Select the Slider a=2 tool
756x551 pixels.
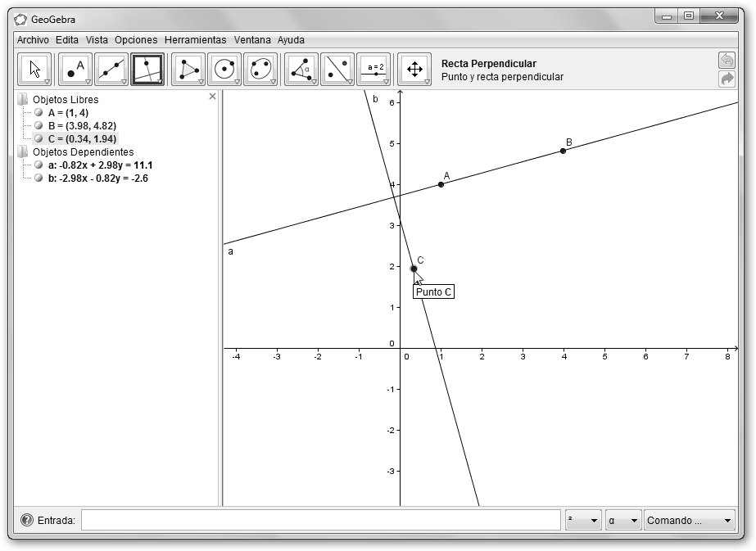pos(373,70)
